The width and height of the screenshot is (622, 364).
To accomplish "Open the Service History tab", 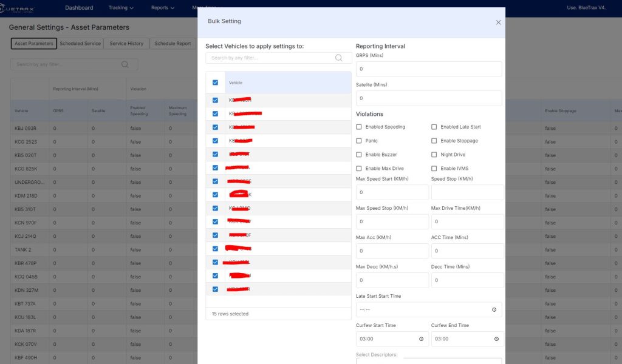I will pyautogui.click(x=126, y=44).
